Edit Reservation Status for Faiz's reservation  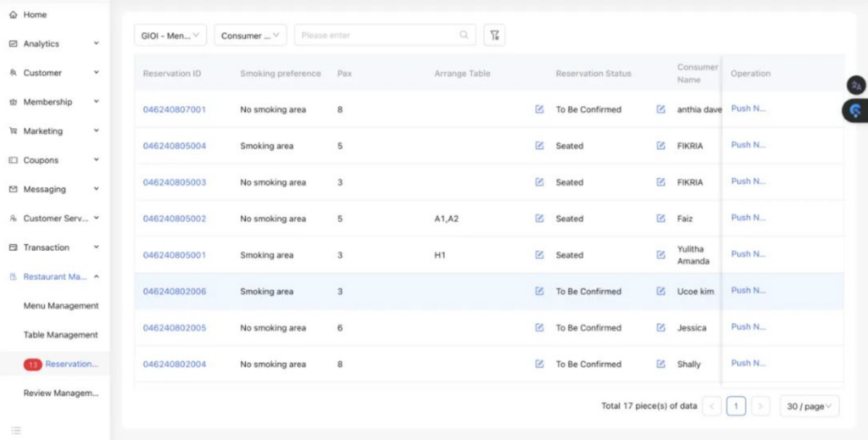(660, 219)
